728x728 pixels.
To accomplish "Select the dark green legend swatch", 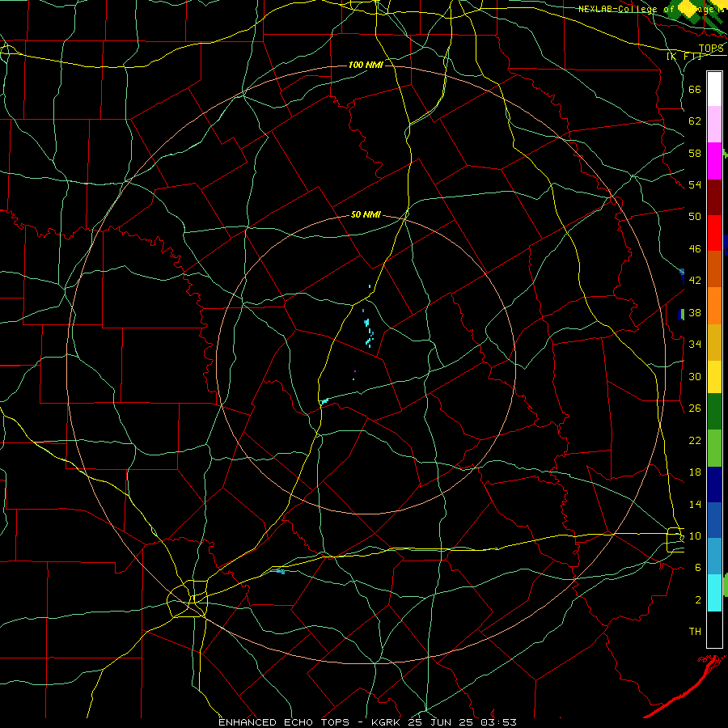I will pyautogui.click(x=714, y=412).
